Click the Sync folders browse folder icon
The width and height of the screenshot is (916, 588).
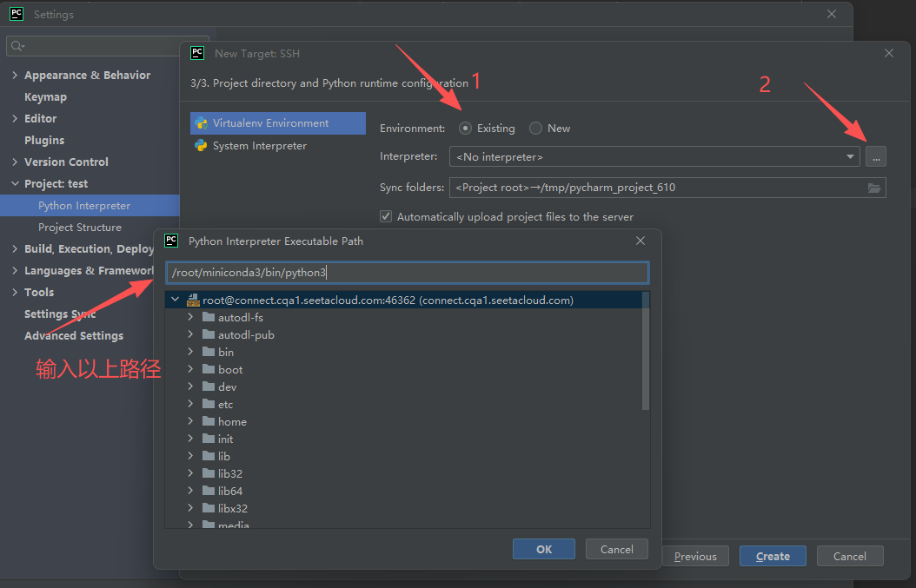(874, 188)
